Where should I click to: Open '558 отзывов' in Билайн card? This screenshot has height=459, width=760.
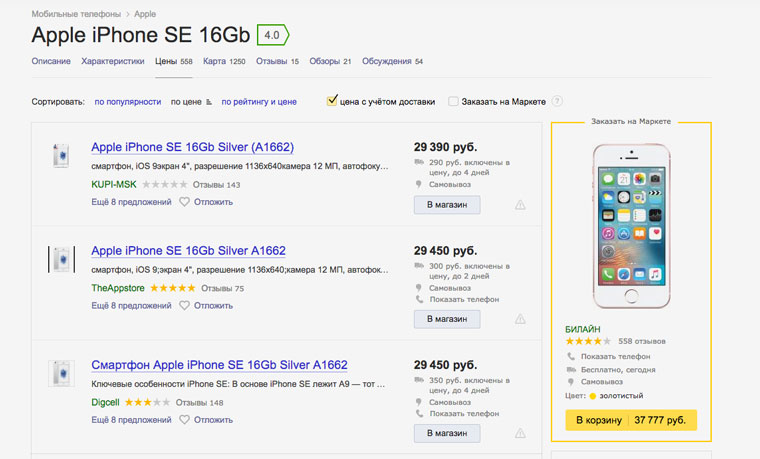(x=642, y=341)
